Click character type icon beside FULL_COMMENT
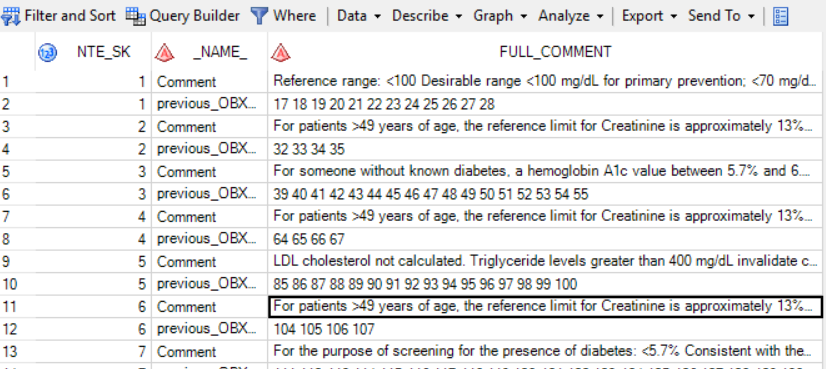The height and width of the screenshot is (369, 826). (x=281, y=52)
